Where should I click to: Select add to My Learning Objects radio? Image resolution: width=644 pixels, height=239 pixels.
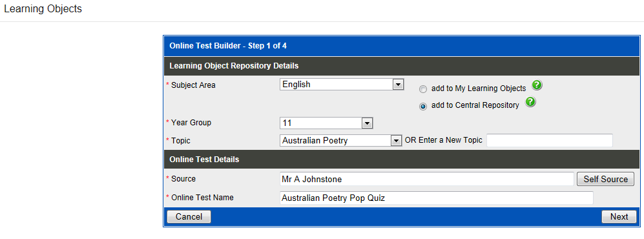[423, 89]
